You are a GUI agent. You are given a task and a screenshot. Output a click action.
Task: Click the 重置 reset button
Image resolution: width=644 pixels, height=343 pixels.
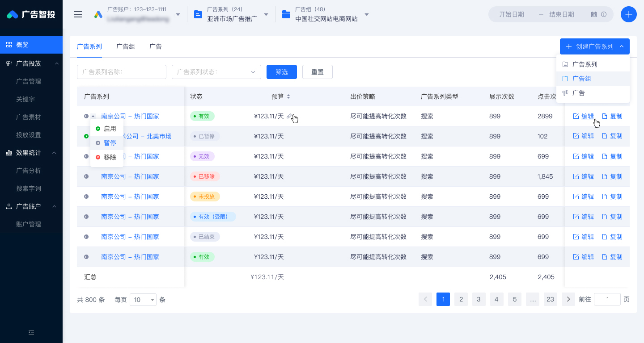click(318, 72)
